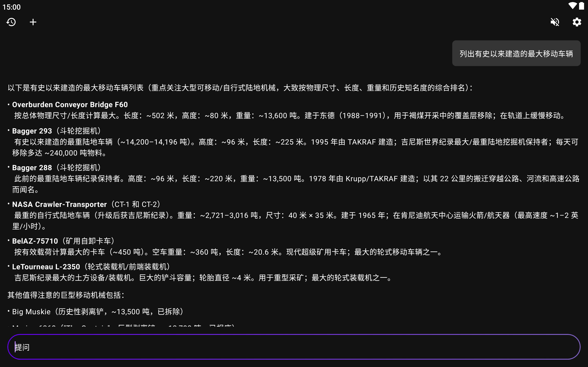Click the 提问 input field
The width and height of the screenshot is (588, 367).
point(294,347)
